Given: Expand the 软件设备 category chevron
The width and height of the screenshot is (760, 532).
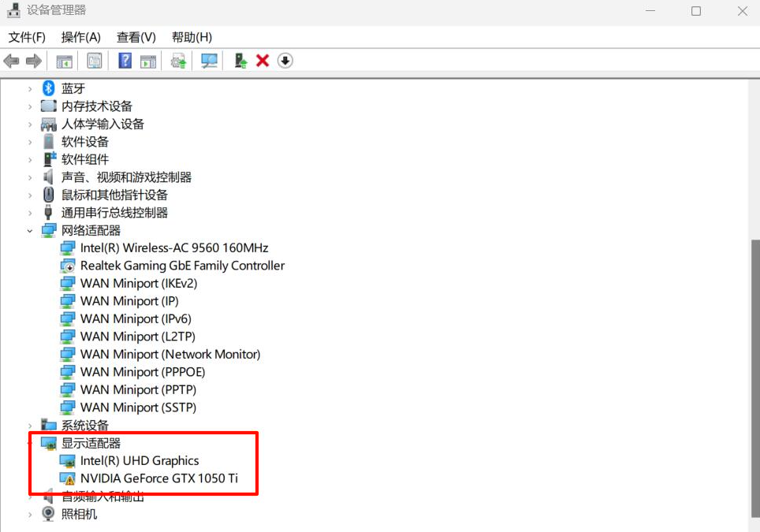Looking at the screenshot, I should pos(30,142).
